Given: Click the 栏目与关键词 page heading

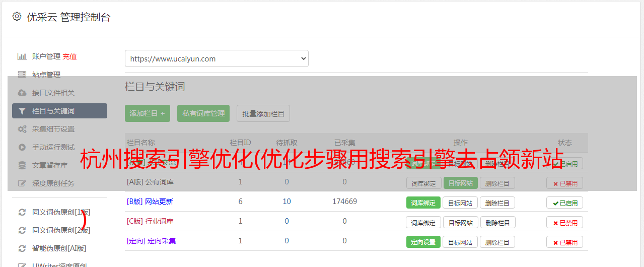Looking at the screenshot, I should [x=155, y=87].
